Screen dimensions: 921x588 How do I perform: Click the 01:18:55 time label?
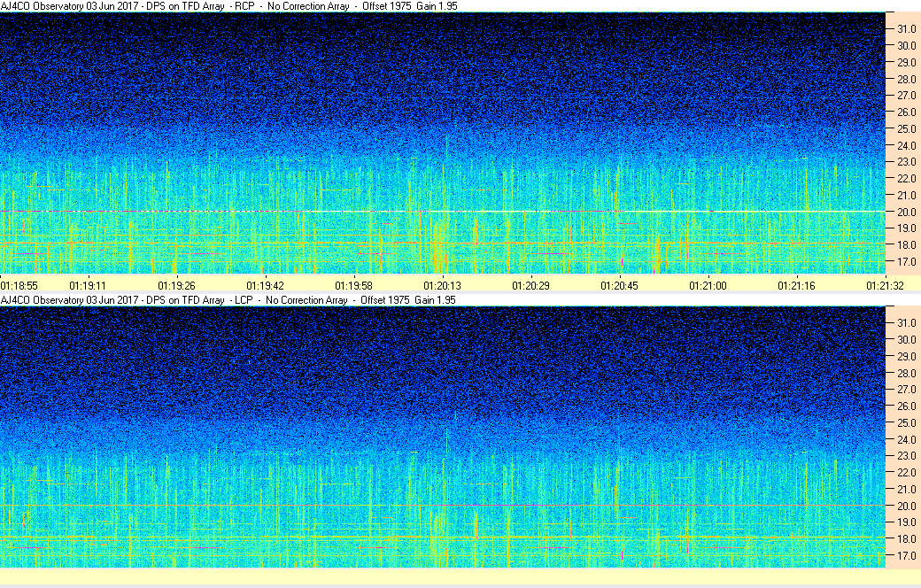tap(19, 285)
